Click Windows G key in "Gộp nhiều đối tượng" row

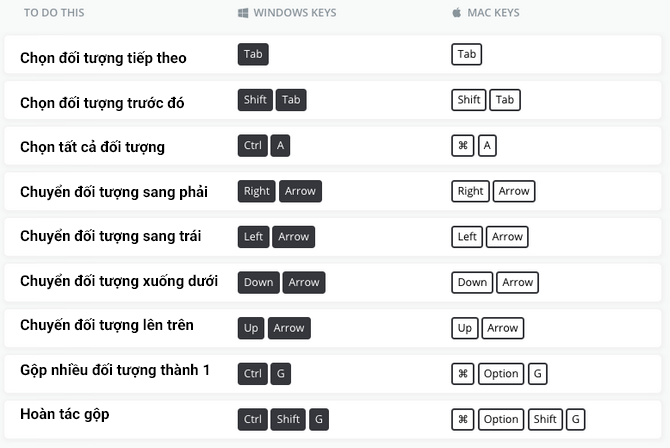coord(281,374)
